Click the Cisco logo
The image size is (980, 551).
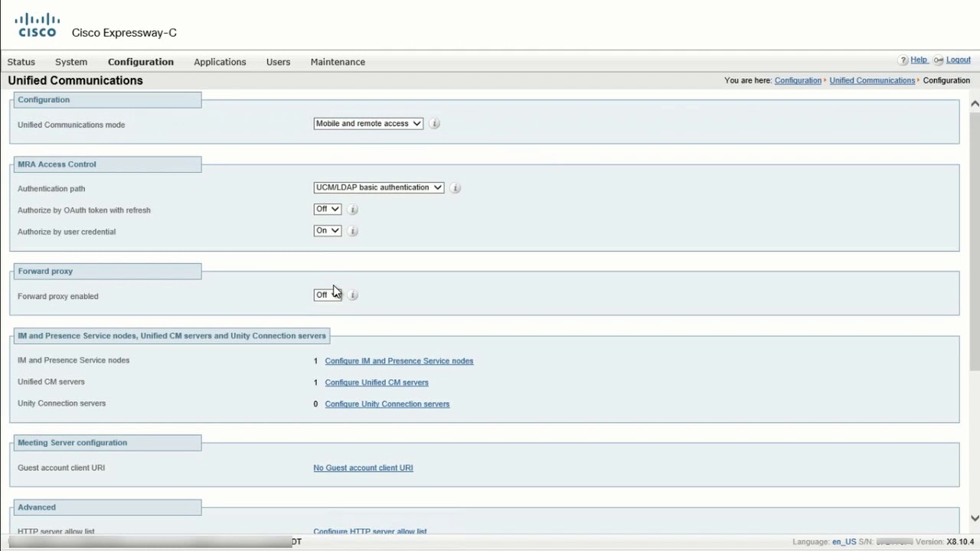(x=38, y=24)
